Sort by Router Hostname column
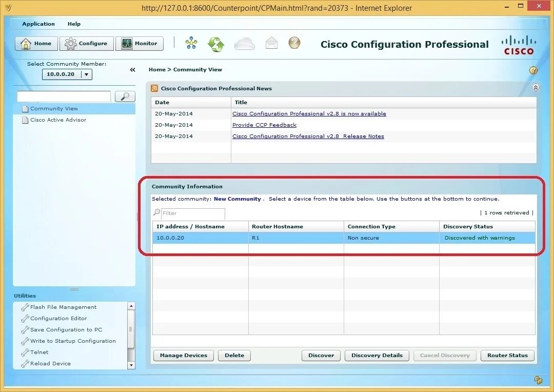The width and height of the screenshot is (554, 392). pos(296,226)
